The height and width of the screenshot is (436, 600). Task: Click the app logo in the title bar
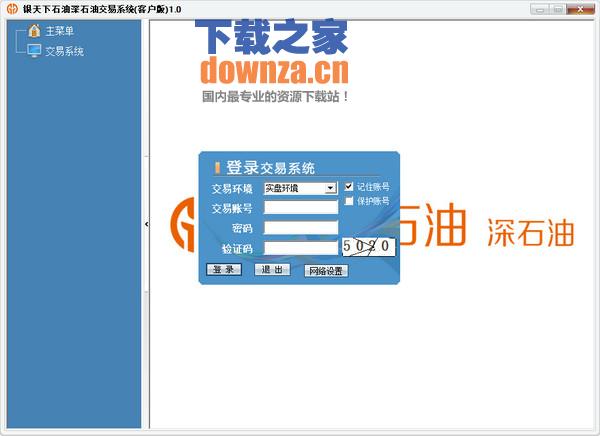click(12, 8)
